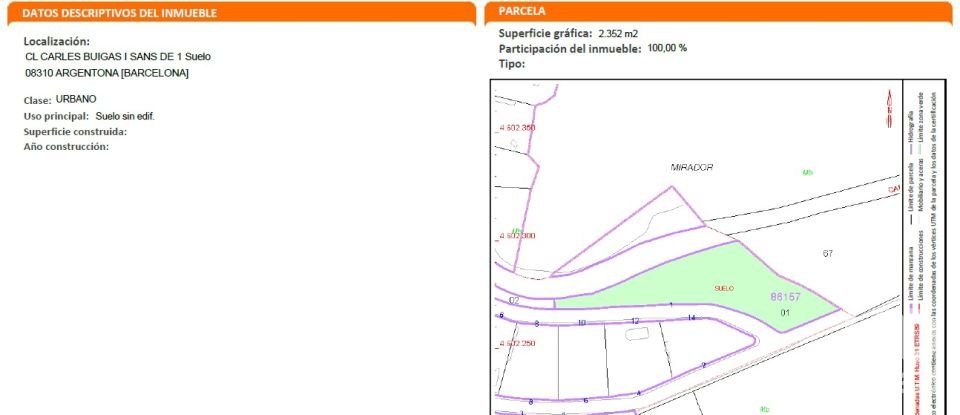Viewport: 960px width, 415px height.
Task: Click the Suelo sin edif. usage value
Action: coord(125,116)
